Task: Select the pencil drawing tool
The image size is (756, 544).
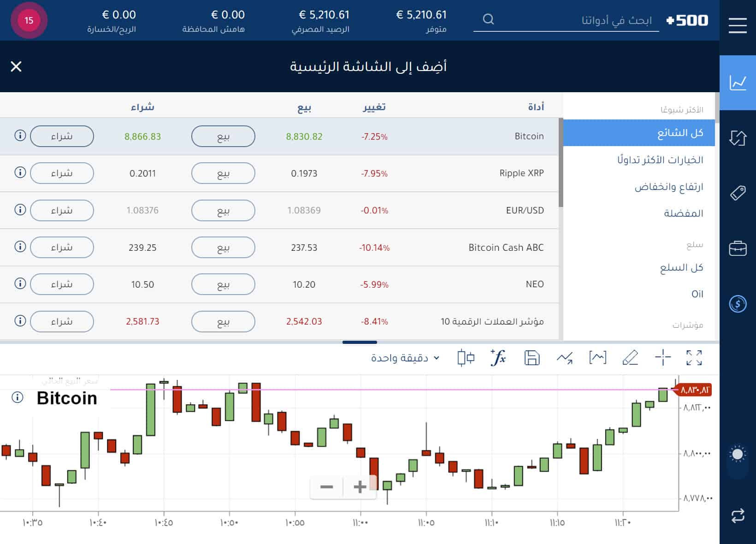Action: tap(630, 358)
